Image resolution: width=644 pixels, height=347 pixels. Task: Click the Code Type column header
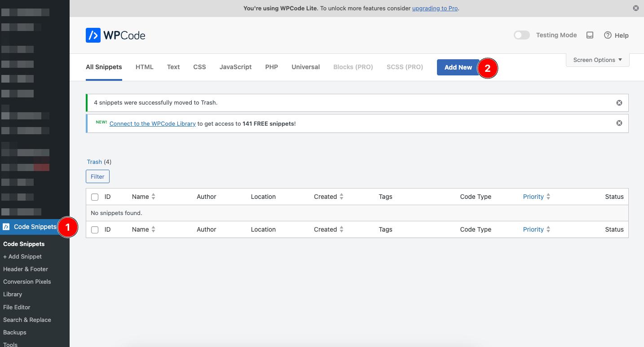tap(476, 197)
